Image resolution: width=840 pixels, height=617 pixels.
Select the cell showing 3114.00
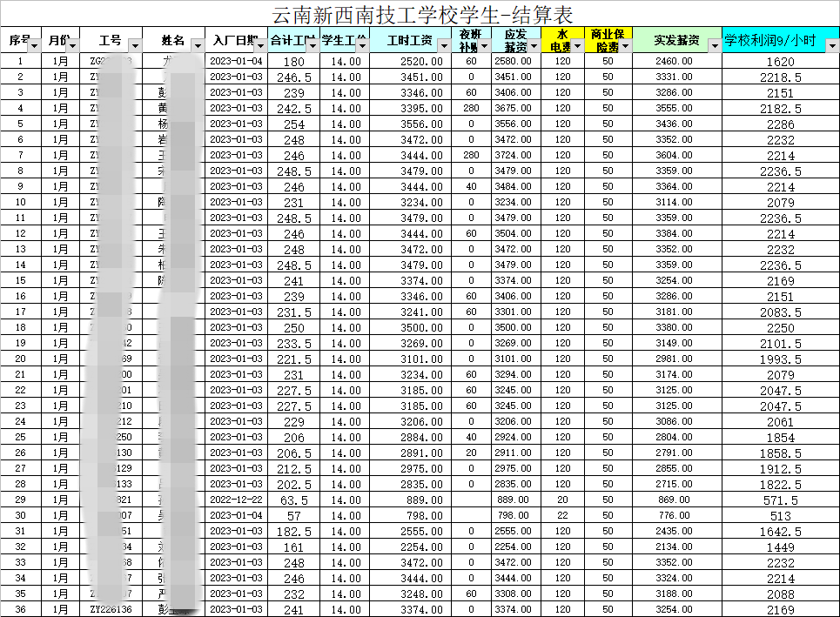(x=677, y=202)
